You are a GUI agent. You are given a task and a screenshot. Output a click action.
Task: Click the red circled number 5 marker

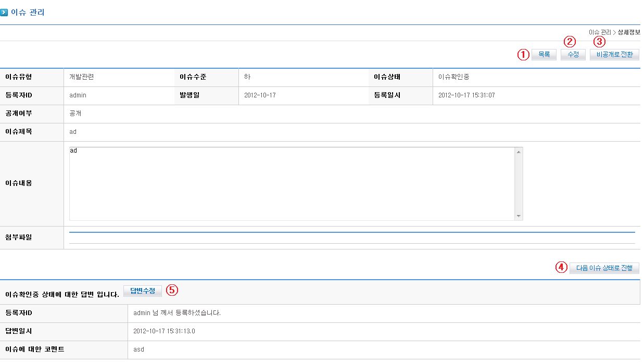[172, 291]
